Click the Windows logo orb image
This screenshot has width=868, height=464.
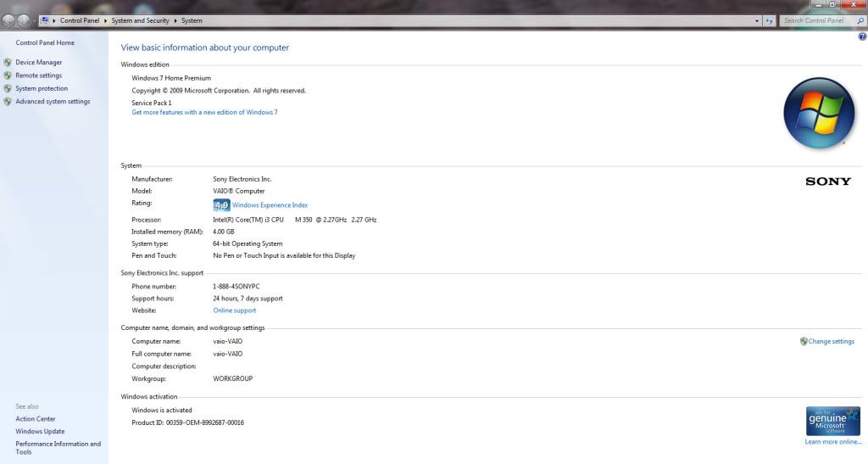820,113
